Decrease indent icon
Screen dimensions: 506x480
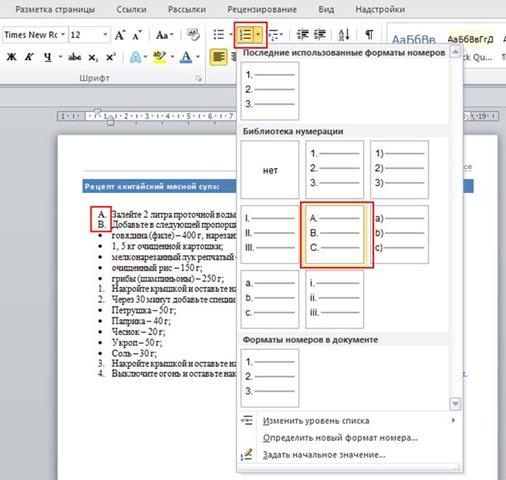coord(303,34)
